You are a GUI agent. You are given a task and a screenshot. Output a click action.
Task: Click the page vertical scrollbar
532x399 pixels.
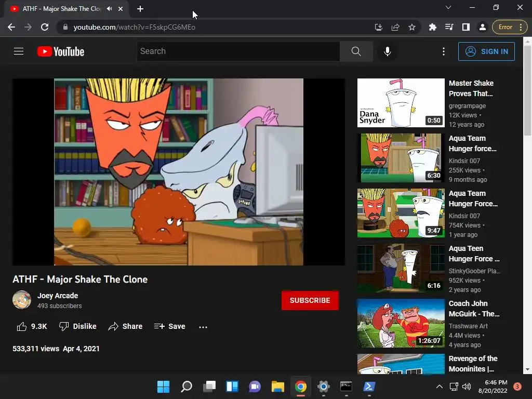point(527,90)
